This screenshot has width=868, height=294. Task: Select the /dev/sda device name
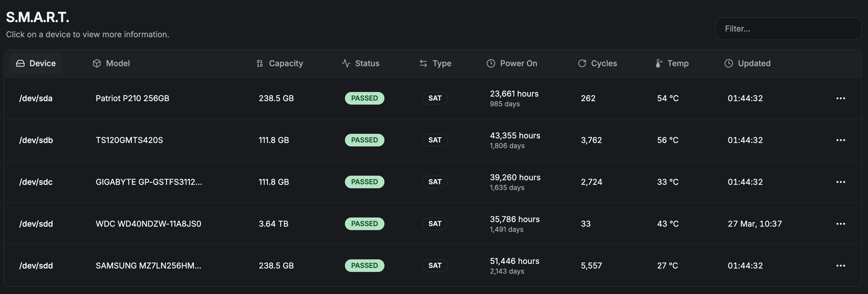click(36, 98)
